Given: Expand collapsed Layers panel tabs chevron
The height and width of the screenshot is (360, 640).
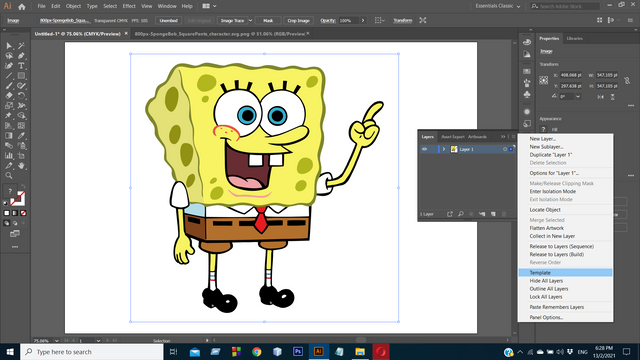Looking at the screenshot, I should pyautogui.click(x=503, y=137).
